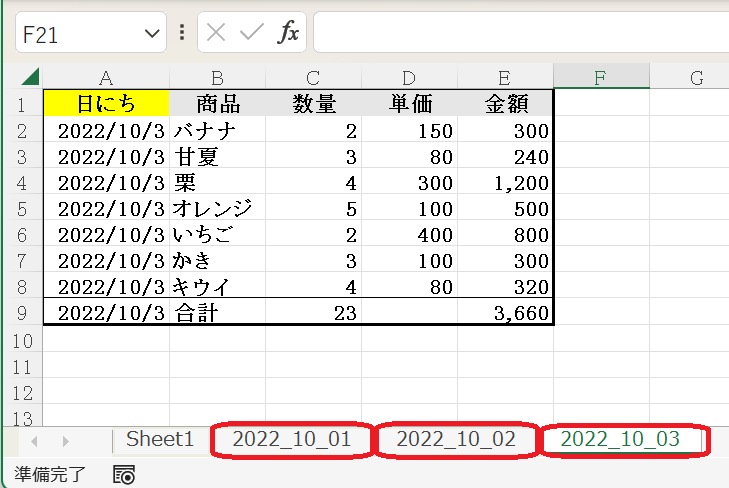
Task: Select all cells with the corner triangle
Action: tap(30, 77)
